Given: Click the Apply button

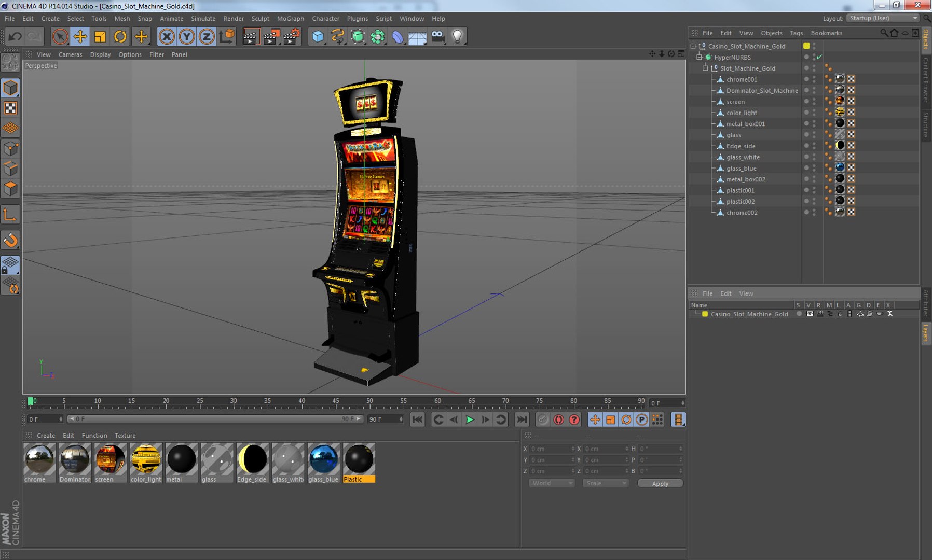Looking at the screenshot, I should click(660, 483).
